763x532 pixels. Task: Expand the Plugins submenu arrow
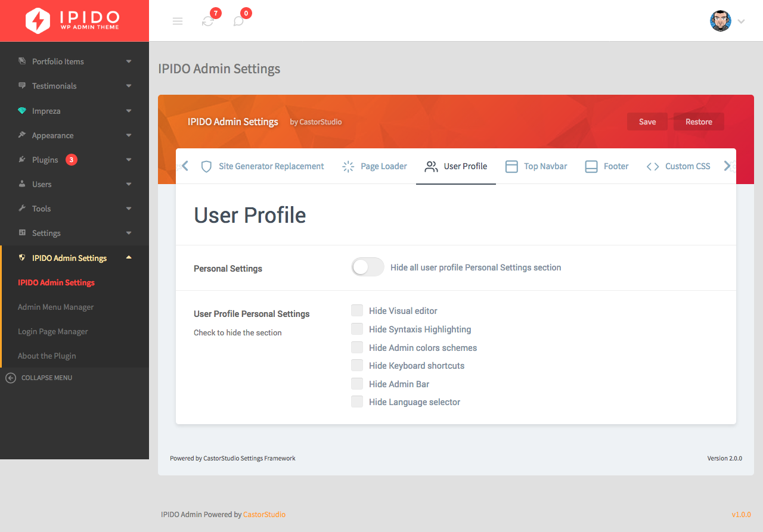129,160
